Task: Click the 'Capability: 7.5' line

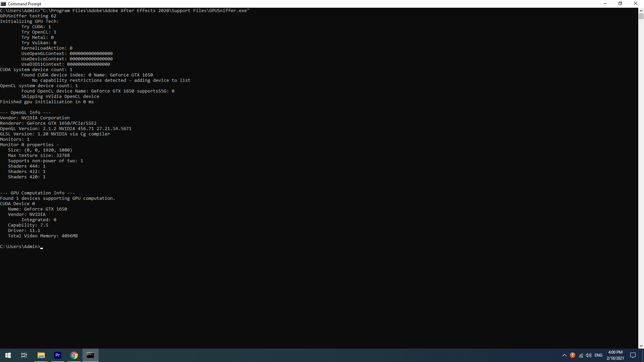Action: [x=28, y=225]
